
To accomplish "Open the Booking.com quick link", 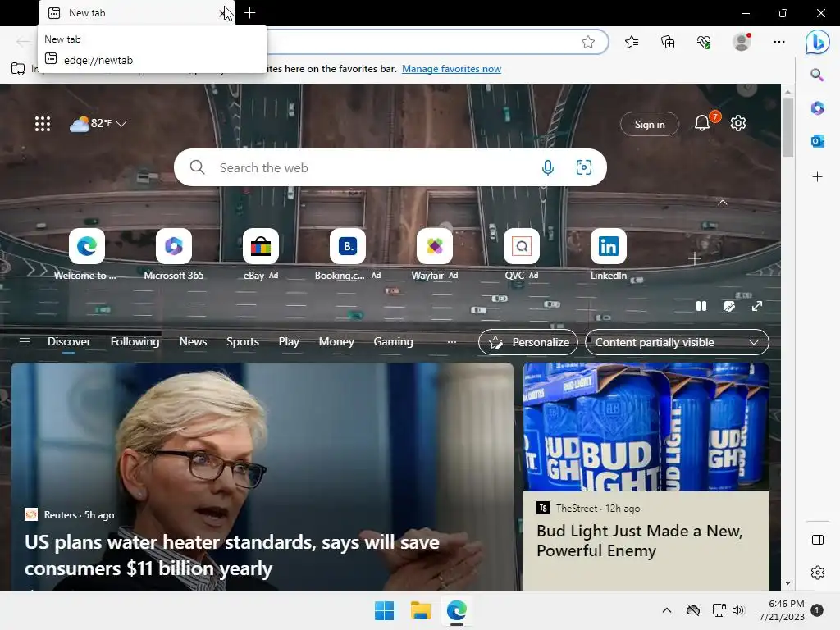I will coord(348,254).
